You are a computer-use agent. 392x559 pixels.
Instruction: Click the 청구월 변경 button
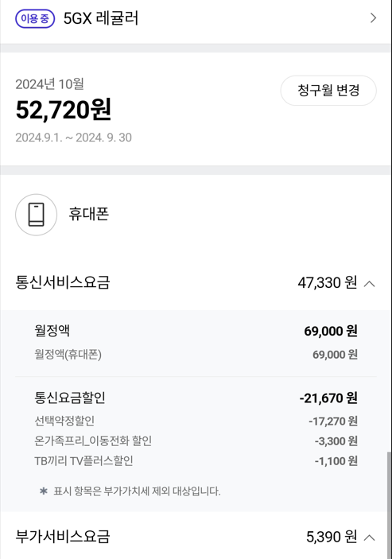coord(328,90)
